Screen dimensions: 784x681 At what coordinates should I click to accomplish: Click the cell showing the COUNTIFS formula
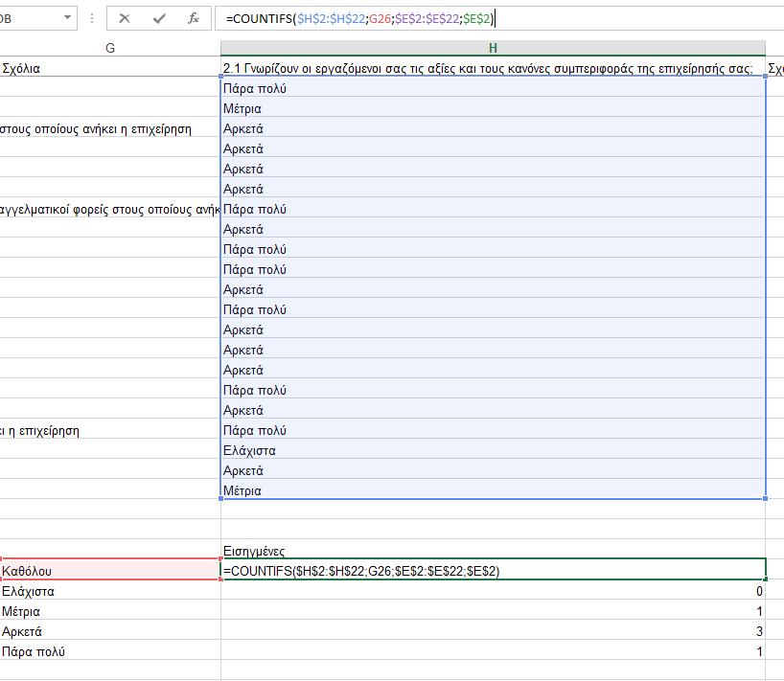click(493, 571)
